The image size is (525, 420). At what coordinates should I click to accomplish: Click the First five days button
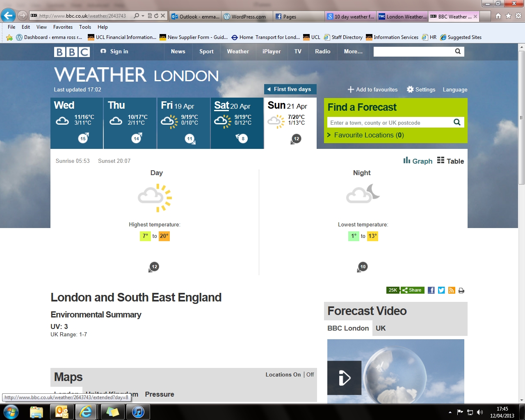coord(290,89)
